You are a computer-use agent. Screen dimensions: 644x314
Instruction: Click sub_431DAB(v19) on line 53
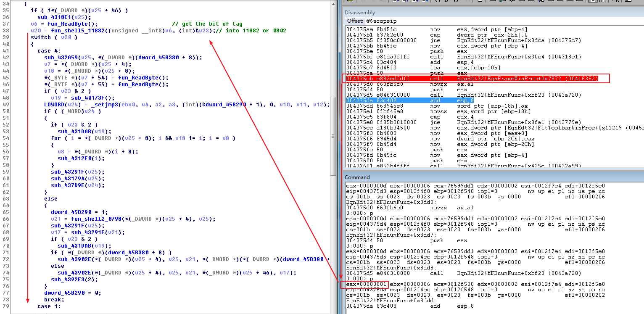pyautogui.click(x=84, y=131)
